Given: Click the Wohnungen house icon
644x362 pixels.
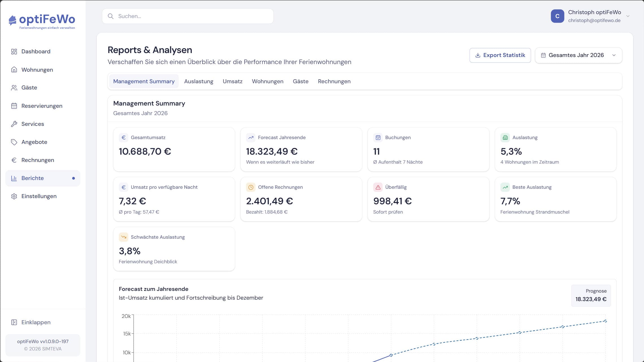Looking at the screenshot, I should click(x=14, y=70).
